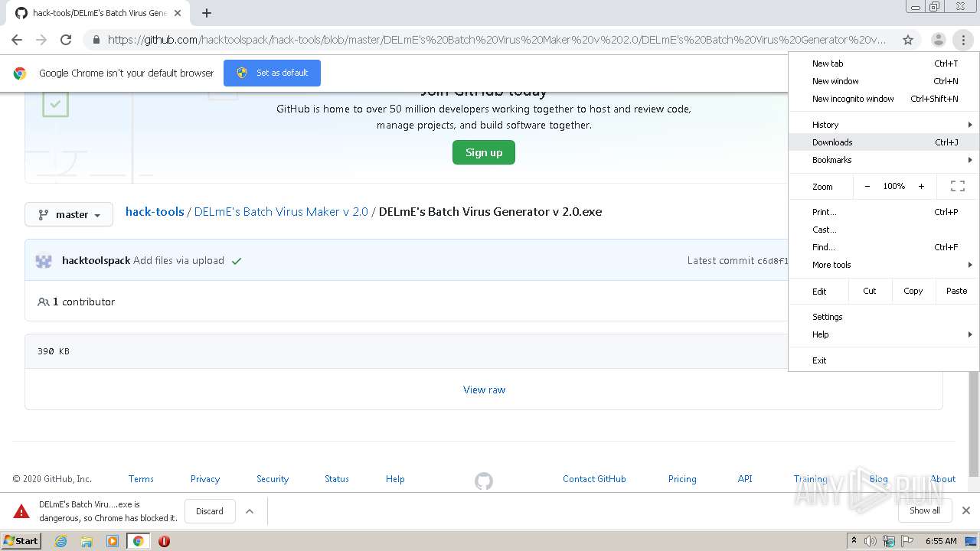Open the Pricing footer link
Viewport: 980px width, 551px height.
[x=682, y=479]
